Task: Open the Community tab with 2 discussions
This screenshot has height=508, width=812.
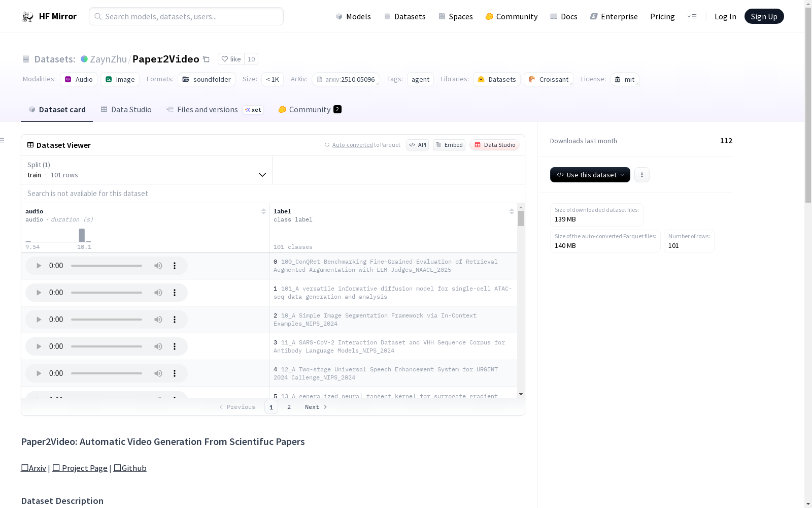Action: click(x=310, y=110)
